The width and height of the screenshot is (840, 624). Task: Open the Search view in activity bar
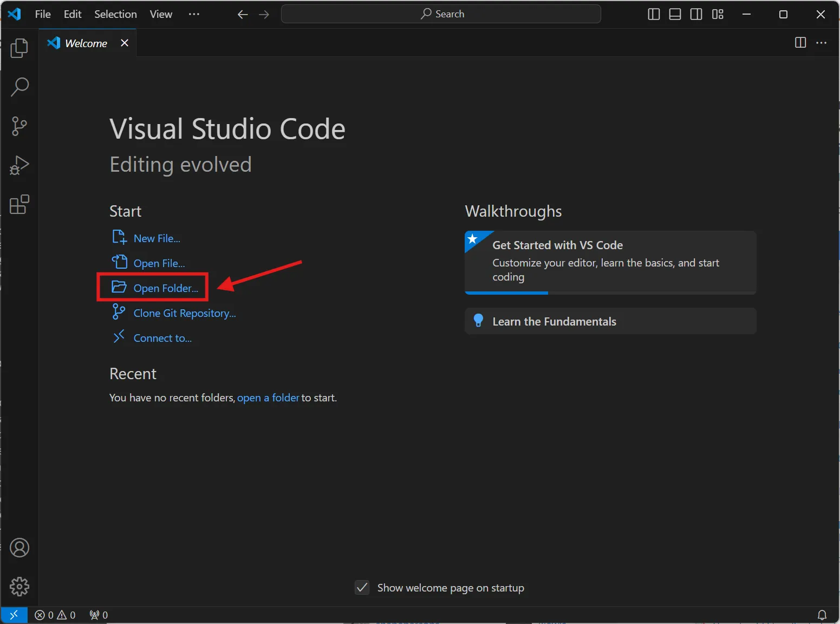(19, 87)
